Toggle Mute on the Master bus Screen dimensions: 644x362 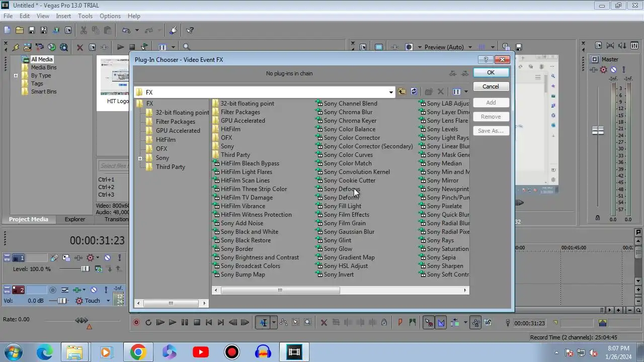click(613, 70)
